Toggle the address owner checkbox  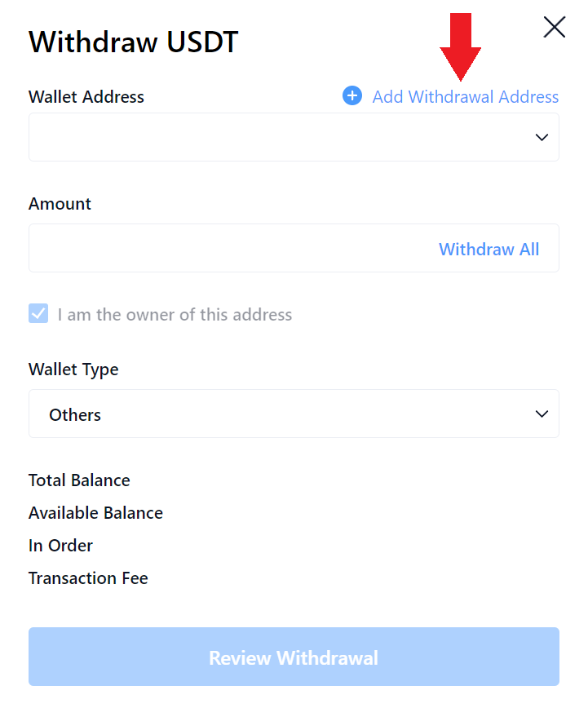pos(38,314)
